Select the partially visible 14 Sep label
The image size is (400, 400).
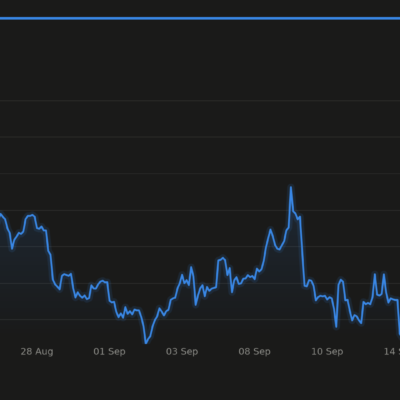(392, 351)
